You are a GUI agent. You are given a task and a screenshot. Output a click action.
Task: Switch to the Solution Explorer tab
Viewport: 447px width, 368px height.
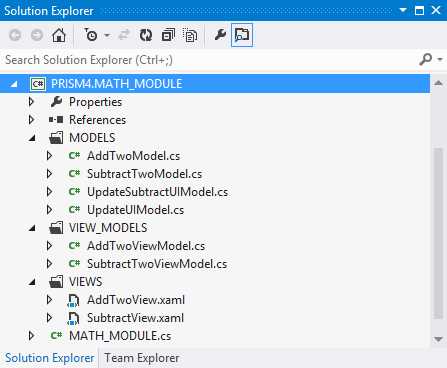click(49, 358)
